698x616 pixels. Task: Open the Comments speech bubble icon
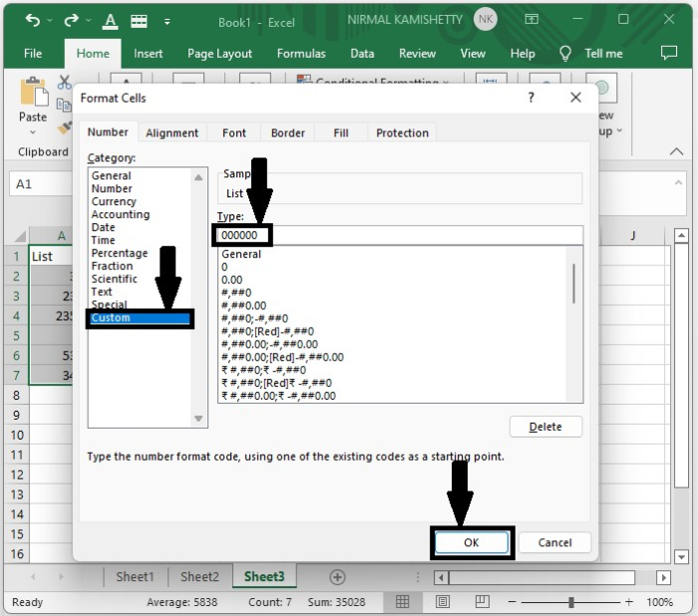669,54
